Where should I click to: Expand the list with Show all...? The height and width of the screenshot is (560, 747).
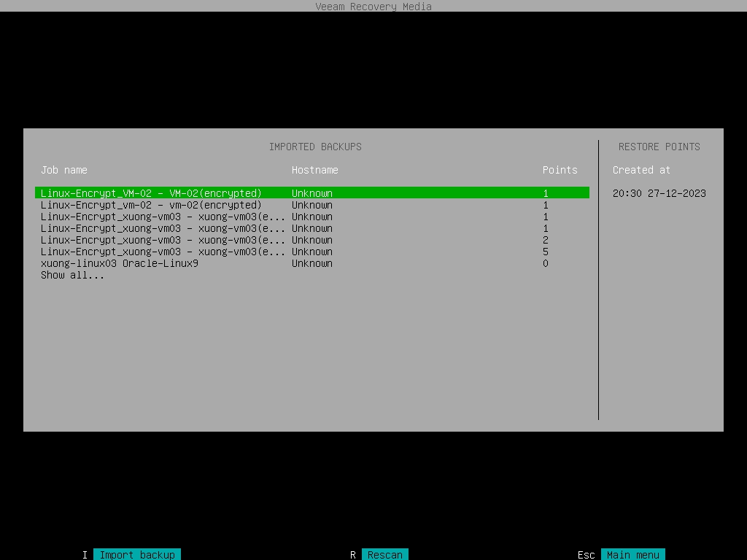pyautogui.click(x=72, y=275)
